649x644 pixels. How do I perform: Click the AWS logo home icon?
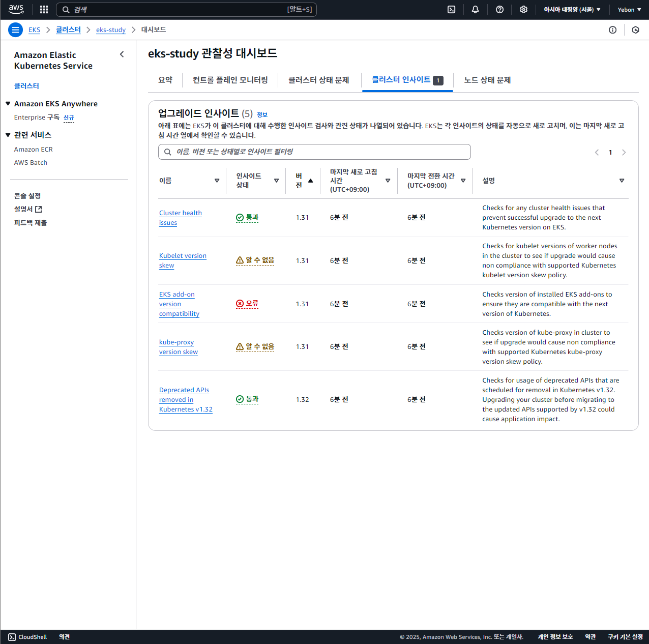tap(16, 9)
